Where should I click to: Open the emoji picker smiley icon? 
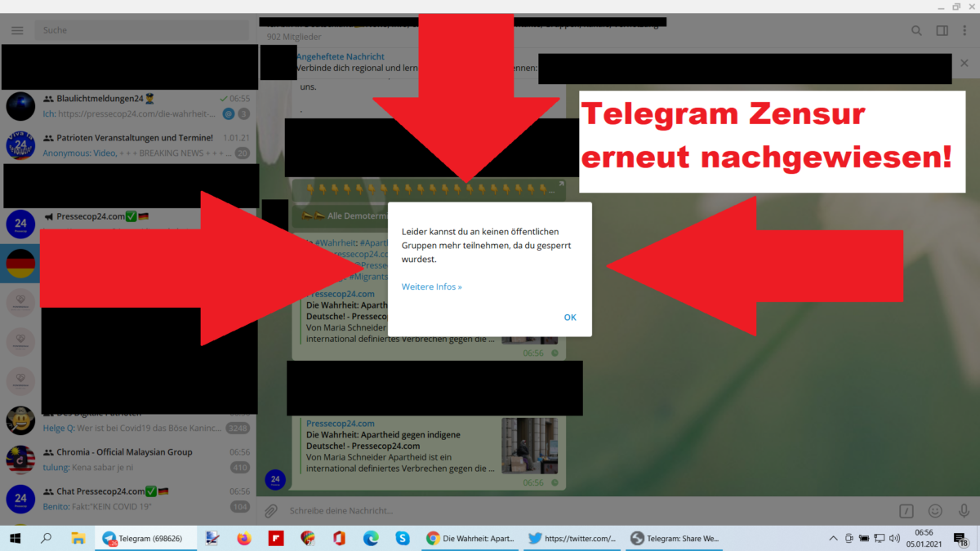tap(935, 511)
